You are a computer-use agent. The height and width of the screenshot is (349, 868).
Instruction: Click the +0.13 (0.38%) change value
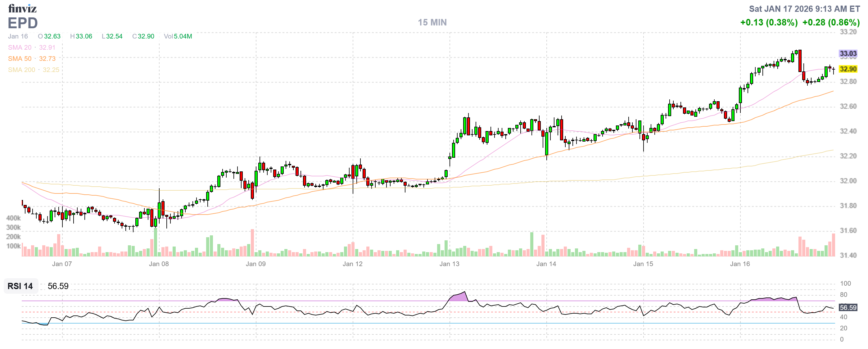point(769,22)
